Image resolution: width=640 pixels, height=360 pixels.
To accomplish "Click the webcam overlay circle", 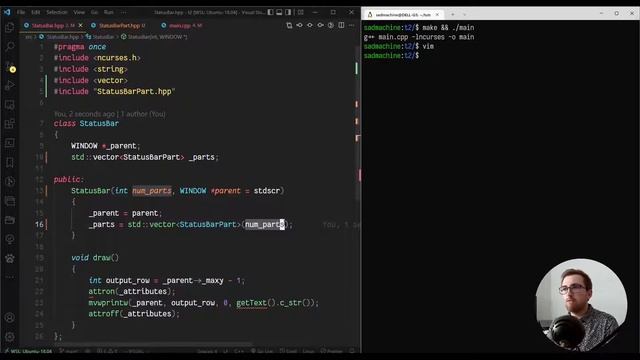I will click(x=581, y=304).
